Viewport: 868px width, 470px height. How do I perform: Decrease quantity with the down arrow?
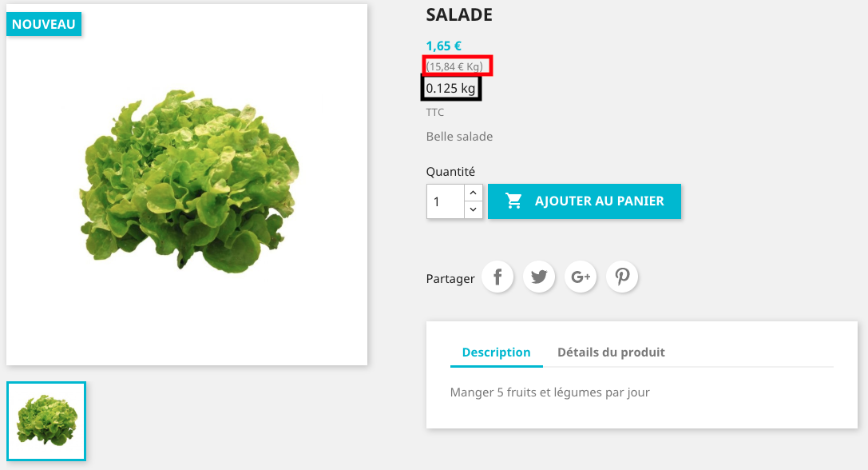(x=474, y=209)
